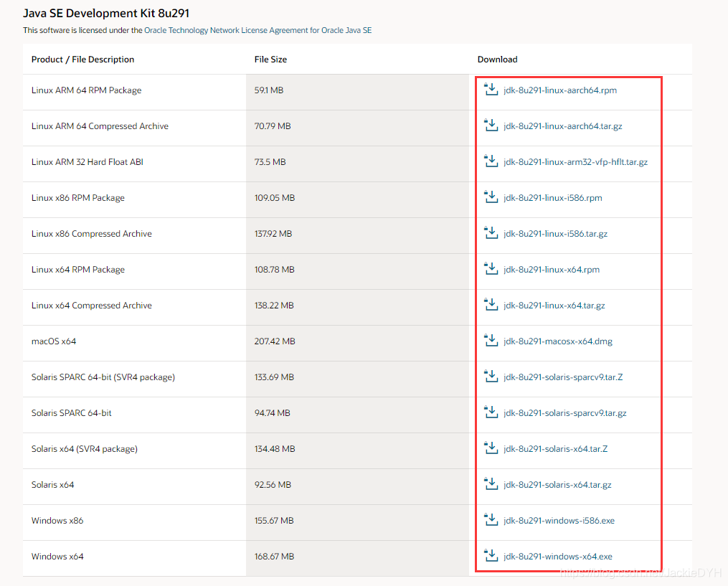Click the 'File Size' column header
Screen dimensions: 728x586
[x=270, y=60]
